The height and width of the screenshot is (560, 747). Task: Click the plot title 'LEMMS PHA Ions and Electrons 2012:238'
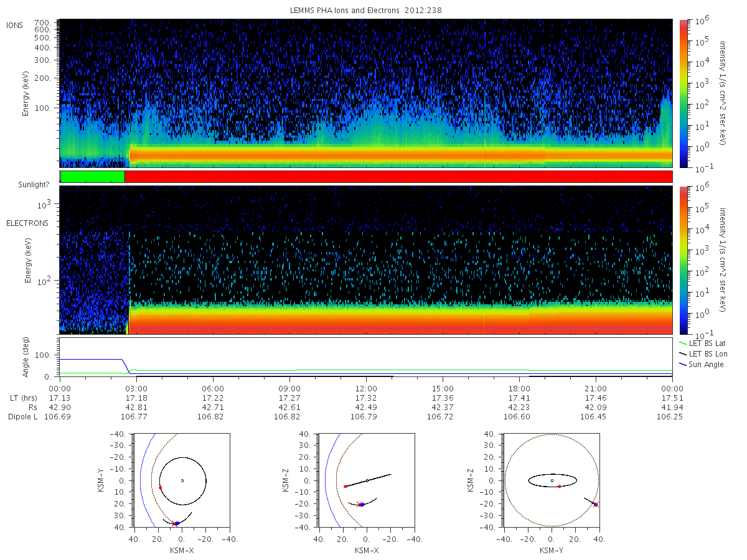(x=366, y=11)
